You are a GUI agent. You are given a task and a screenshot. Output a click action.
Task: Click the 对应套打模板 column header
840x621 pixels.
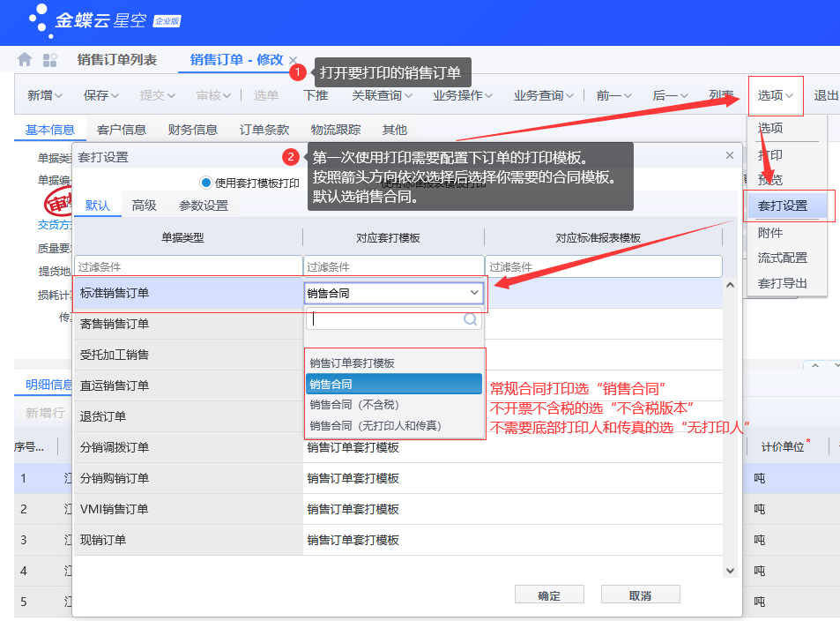tap(394, 237)
